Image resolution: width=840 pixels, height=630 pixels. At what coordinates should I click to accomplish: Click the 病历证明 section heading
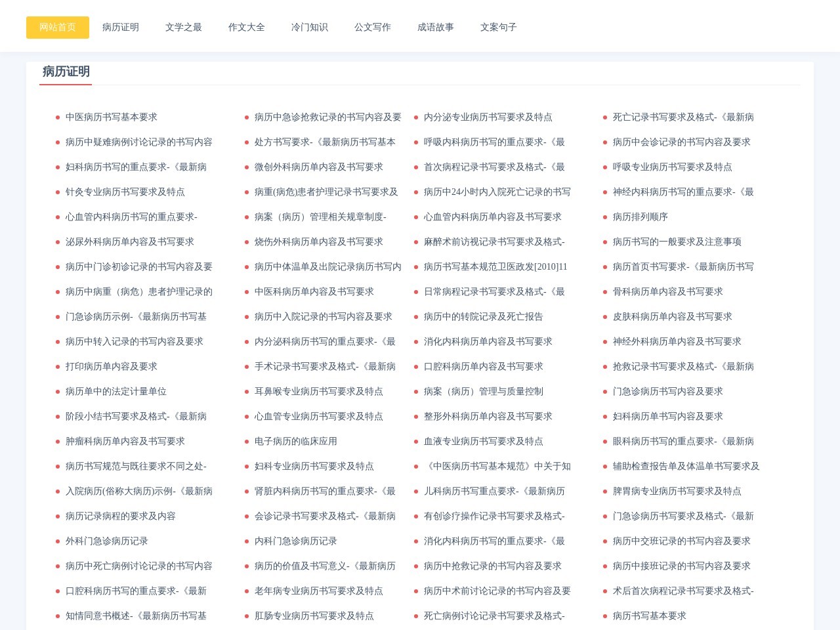[x=66, y=72]
